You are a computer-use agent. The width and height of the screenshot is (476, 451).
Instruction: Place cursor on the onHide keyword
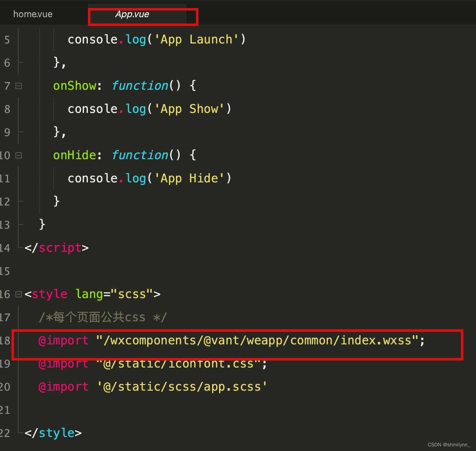pyautogui.click(x=75, y=155)
